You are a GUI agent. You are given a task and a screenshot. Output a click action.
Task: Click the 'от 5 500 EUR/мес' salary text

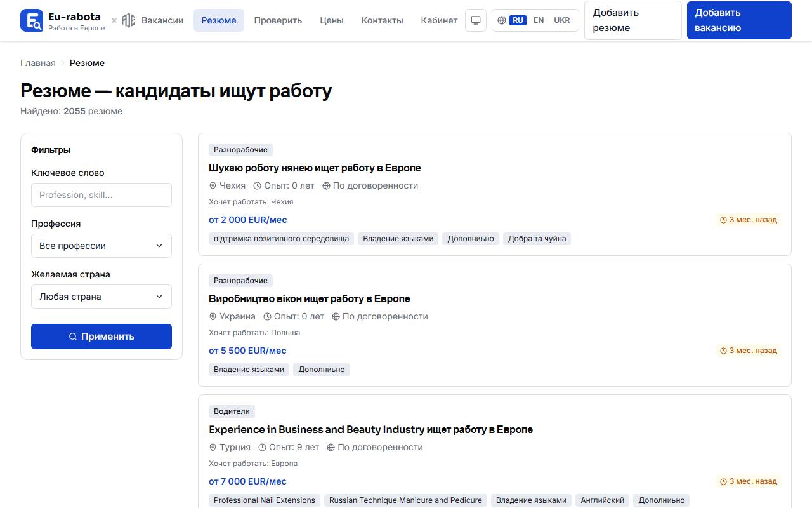coord(247,351)
